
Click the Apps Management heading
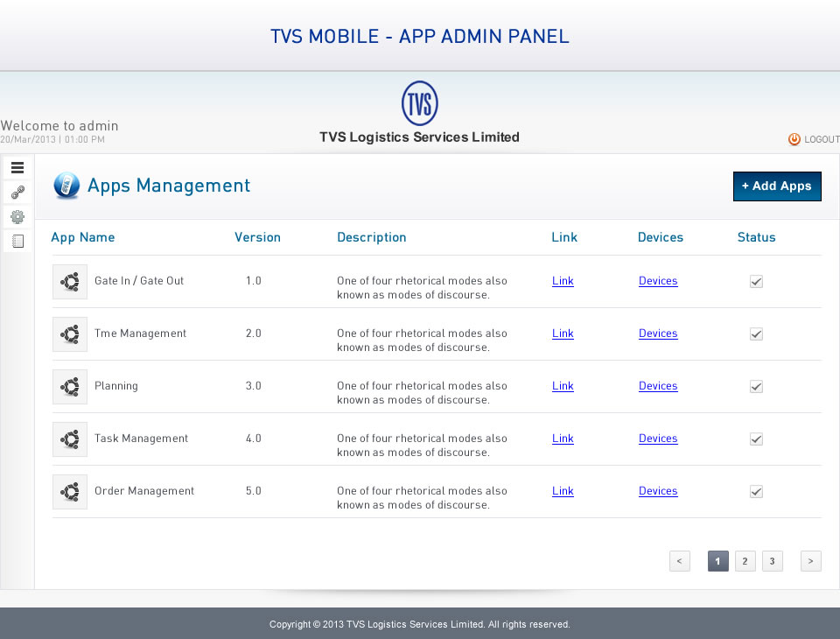click(x=169, y=186)
